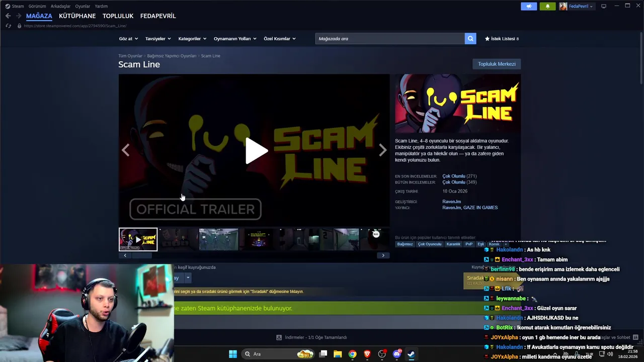644x362 pixels.
Task: Play the Scam Line official trailer
Action: tap(256, 150)
